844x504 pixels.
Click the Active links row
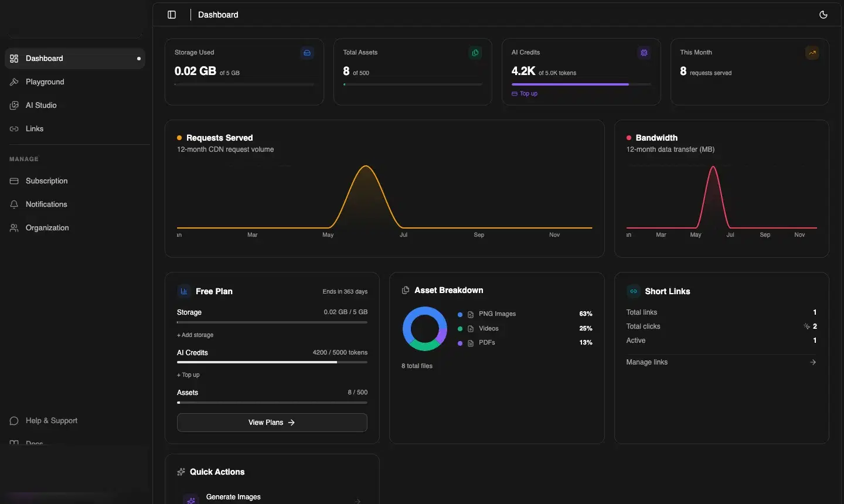tap(722, 340)
